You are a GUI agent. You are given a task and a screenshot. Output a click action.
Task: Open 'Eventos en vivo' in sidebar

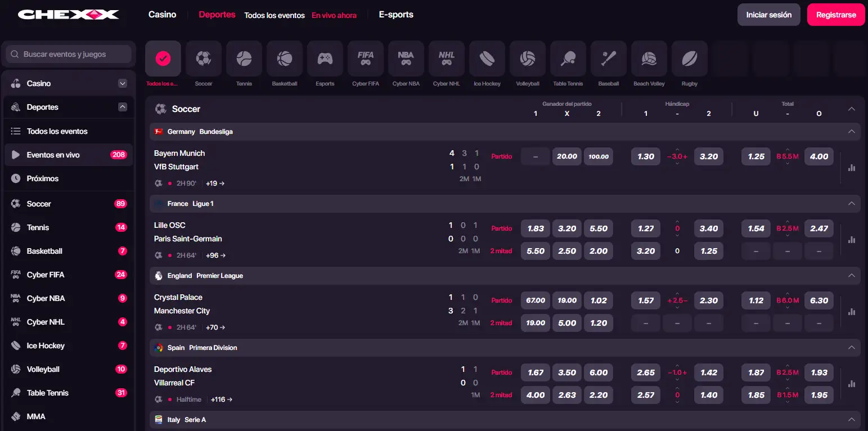(69, 155)
